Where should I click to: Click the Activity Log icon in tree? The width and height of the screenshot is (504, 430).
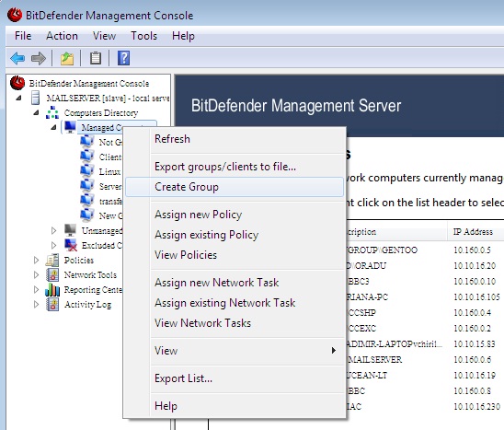pos(52,304)
